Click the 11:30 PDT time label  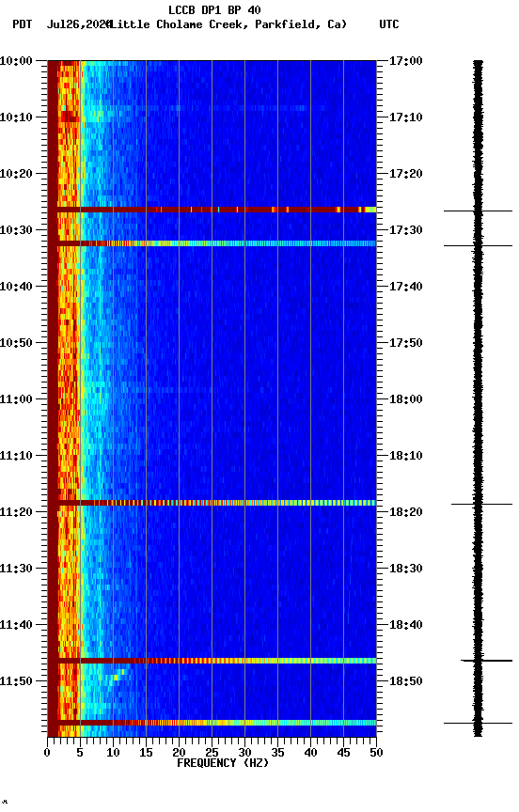click(x=16, y=570)
